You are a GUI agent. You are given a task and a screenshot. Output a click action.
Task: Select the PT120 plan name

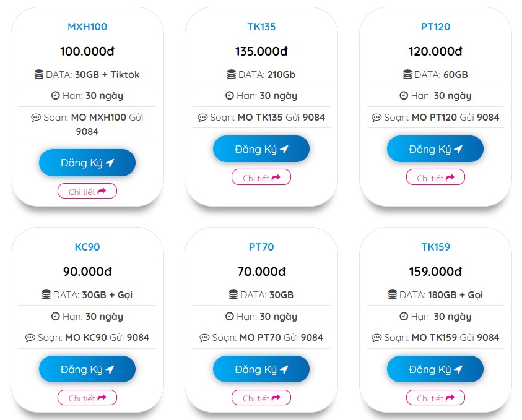[x=435, y=27]
